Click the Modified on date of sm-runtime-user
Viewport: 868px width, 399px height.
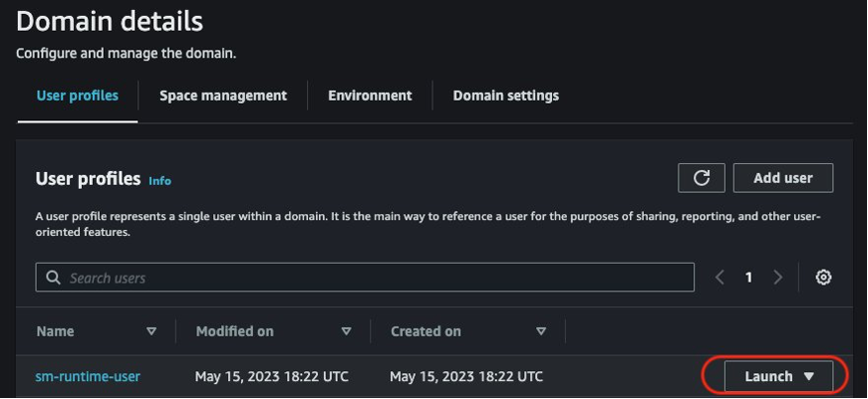point(272,376)
